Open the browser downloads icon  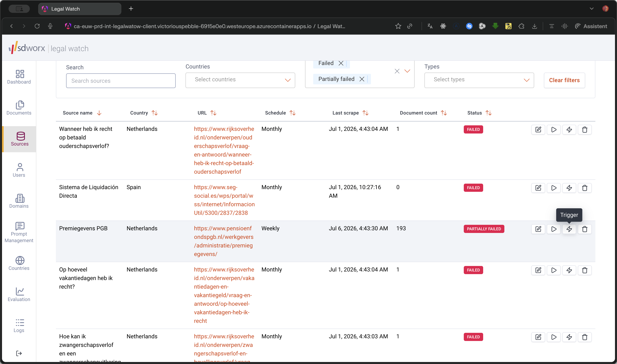(534, 26)
